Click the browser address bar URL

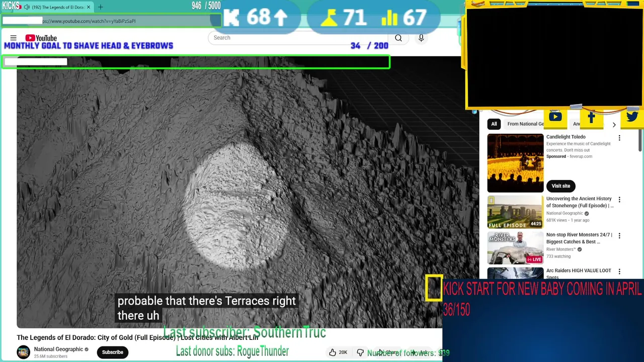tap(89, 21)
